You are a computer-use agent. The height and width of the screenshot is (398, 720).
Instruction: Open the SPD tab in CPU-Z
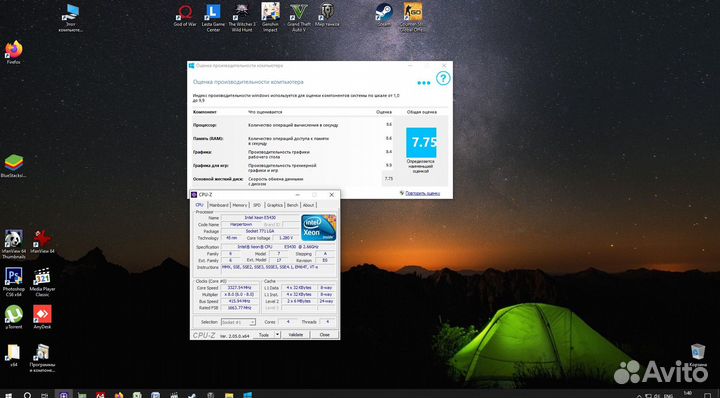(257, 205)
